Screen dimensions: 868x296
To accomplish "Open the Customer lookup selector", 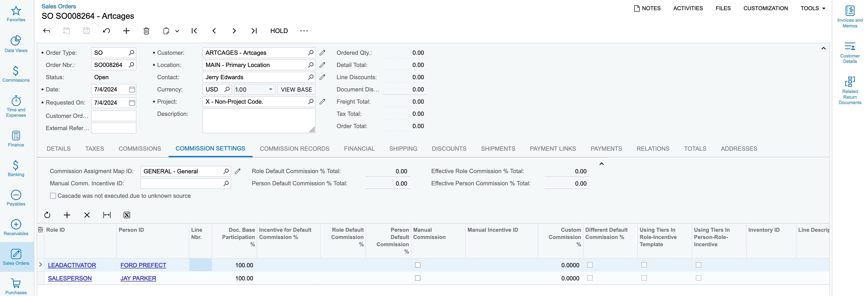I will pyautogui.click(x=311, y=53).
